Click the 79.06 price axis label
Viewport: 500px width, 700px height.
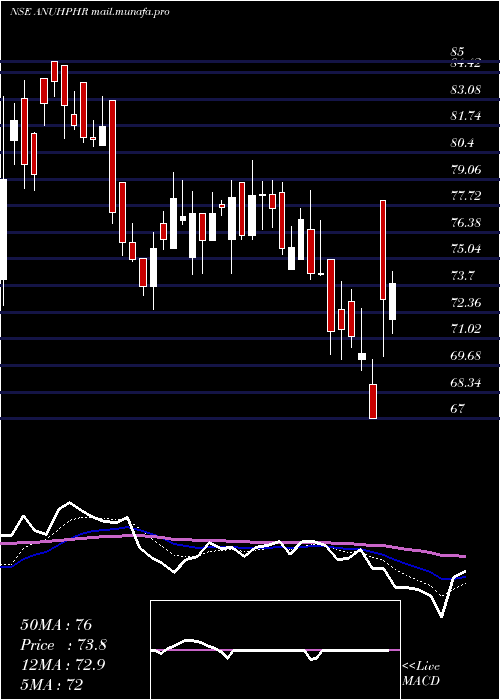466,169
